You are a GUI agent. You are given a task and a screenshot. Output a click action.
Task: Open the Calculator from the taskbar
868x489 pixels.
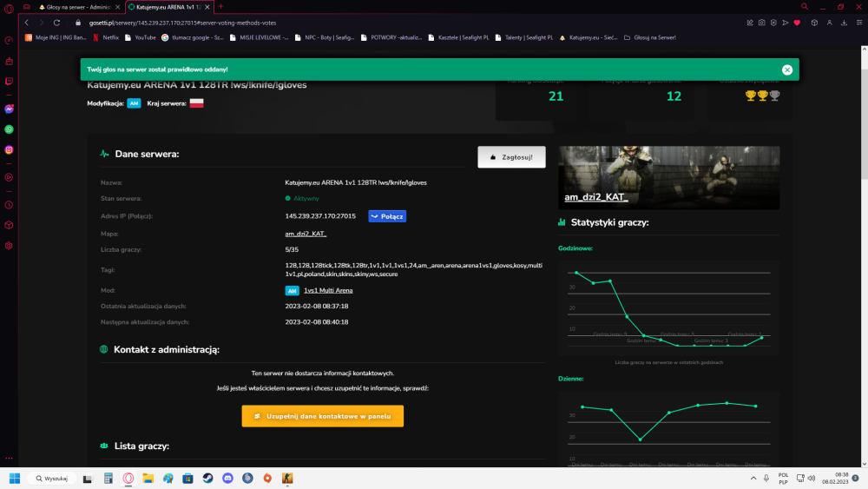tap(108, 479)
